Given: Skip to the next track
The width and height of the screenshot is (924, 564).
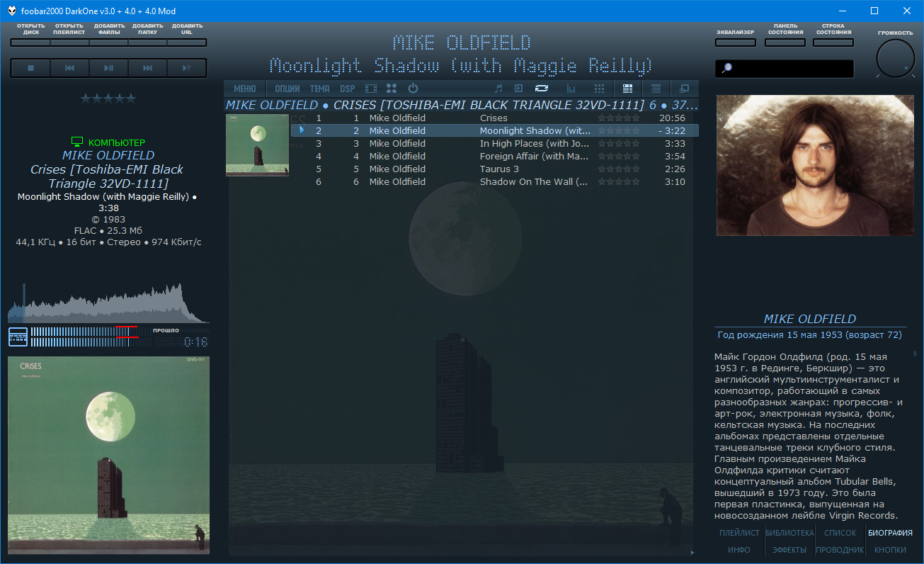Looking at the screenshot, I should pyautogui.click(x=147, y=68).
